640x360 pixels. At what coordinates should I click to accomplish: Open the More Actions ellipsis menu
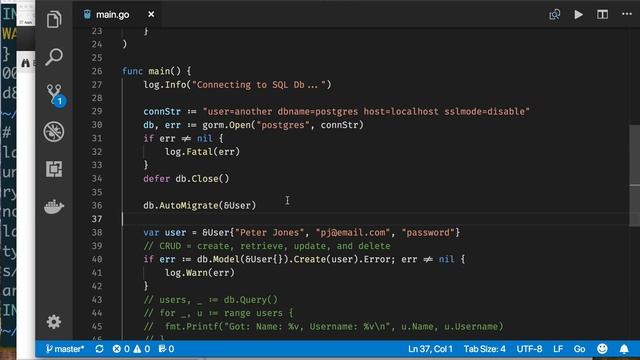point(627,14)
